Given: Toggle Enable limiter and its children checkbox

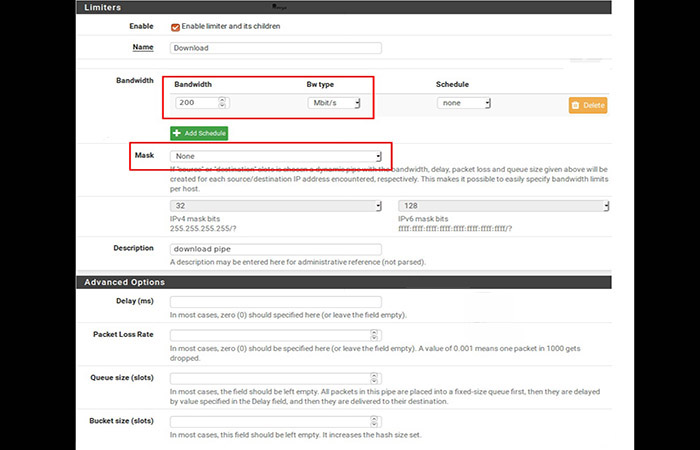Looking at the screenshot, I should click(175, 27).
